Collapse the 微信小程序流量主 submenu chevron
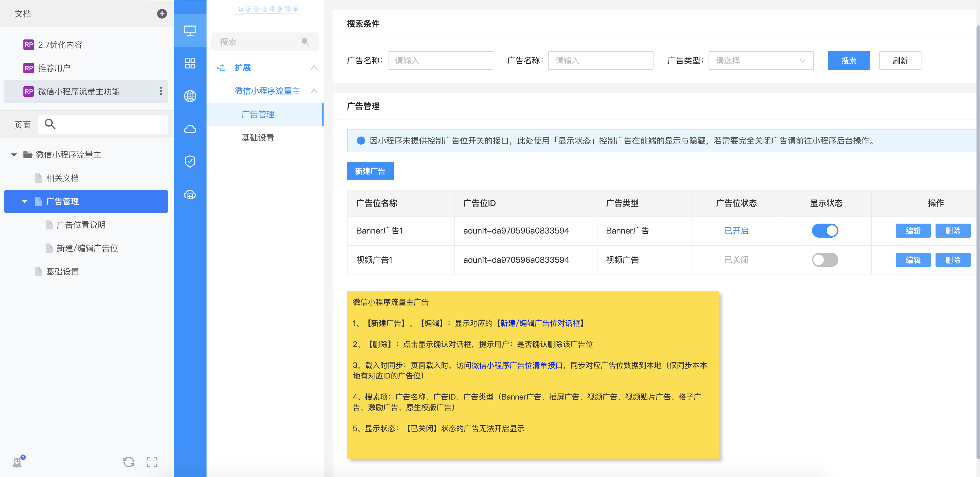 (314, 91)
